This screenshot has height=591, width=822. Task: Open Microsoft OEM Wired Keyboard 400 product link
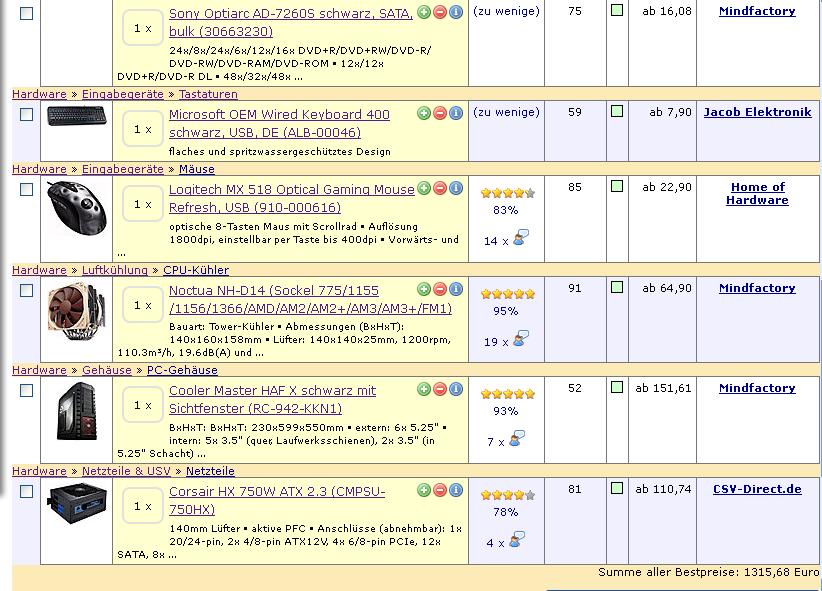279,124
